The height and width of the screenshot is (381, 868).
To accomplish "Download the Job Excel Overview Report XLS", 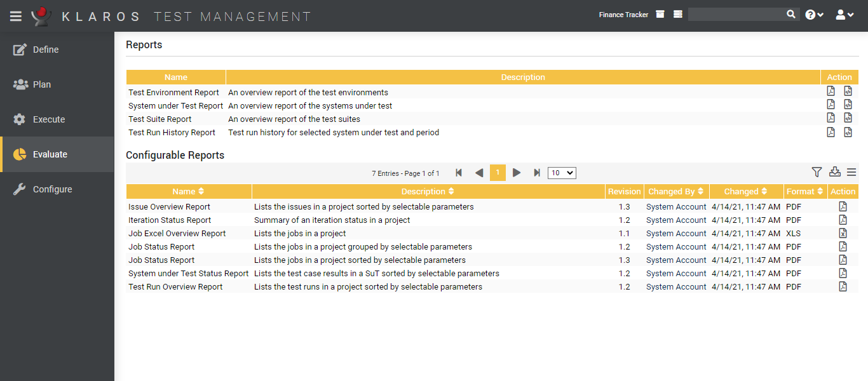I will [x=843, y=233].
